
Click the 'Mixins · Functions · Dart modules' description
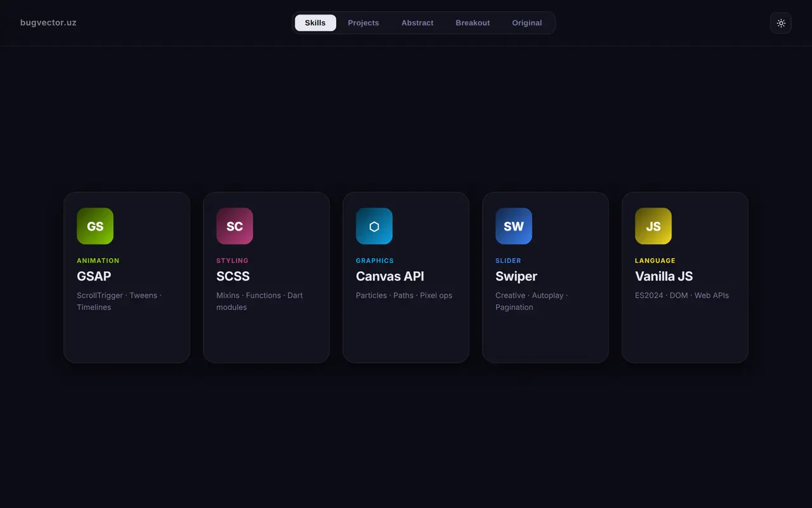[259, 302]
